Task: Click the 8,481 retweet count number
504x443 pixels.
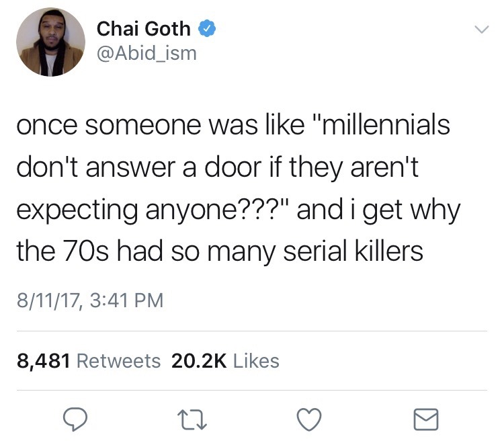Action: (x=44, y=361)
